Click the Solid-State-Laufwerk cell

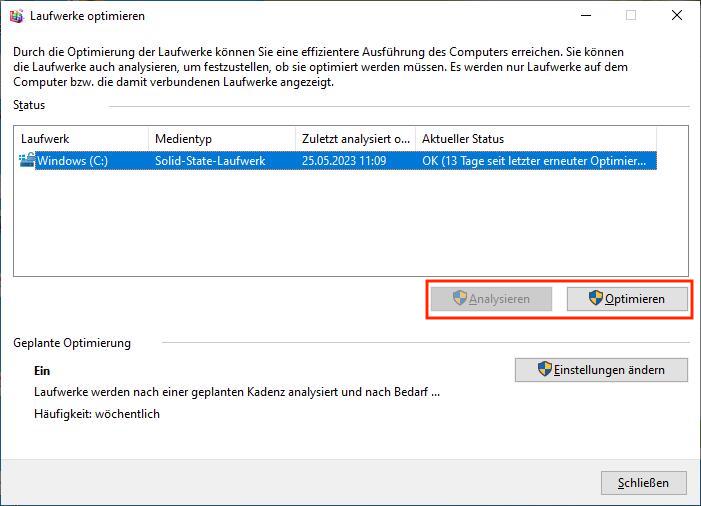(210, 161)
